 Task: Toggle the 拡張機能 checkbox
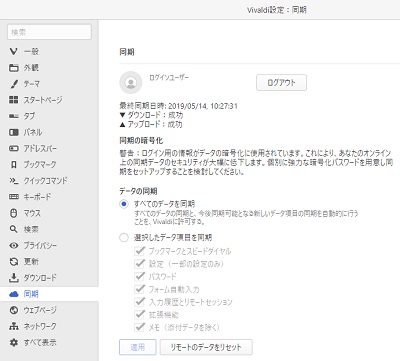click(139, 314)
